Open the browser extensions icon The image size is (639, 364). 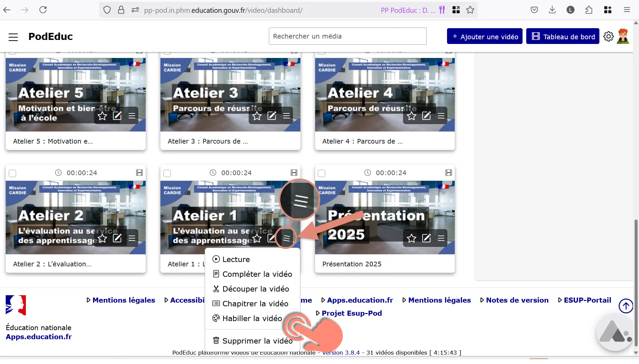(x=589, y=10)
